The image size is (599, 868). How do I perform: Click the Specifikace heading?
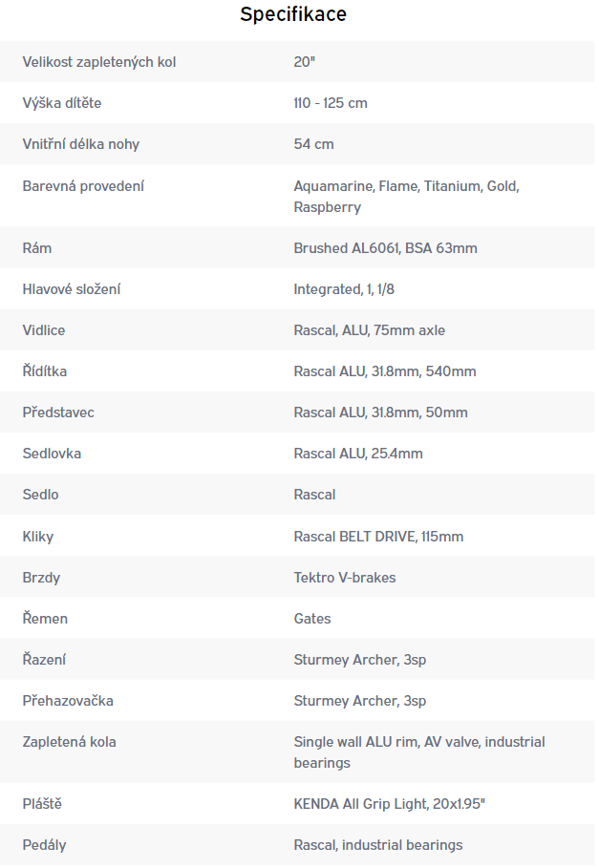coord(293,14)
